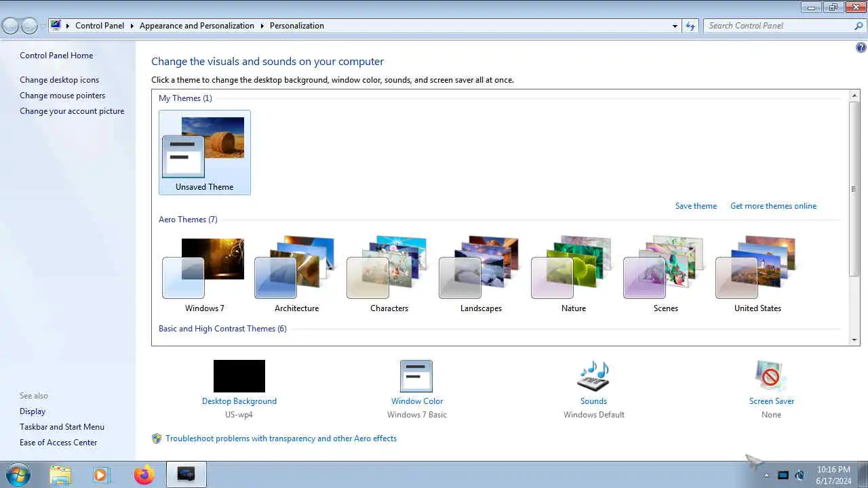Apply the Nature theme
This screenshot has width=868, height=488.
(x=573, y=274)
